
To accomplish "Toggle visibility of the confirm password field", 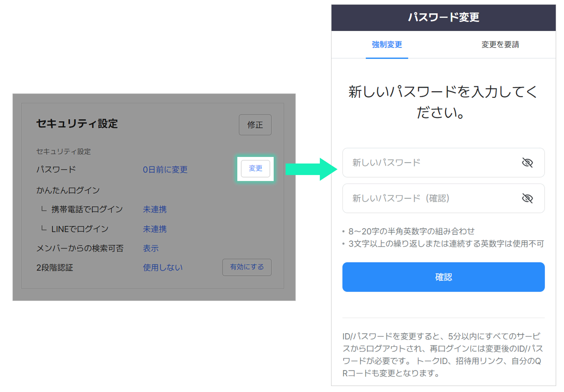I will click(527, 198).
